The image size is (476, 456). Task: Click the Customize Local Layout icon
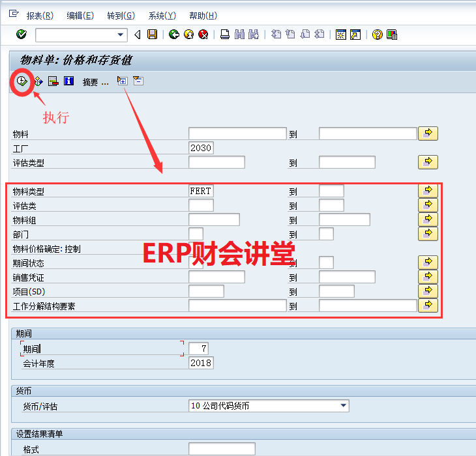pos(392,35)
